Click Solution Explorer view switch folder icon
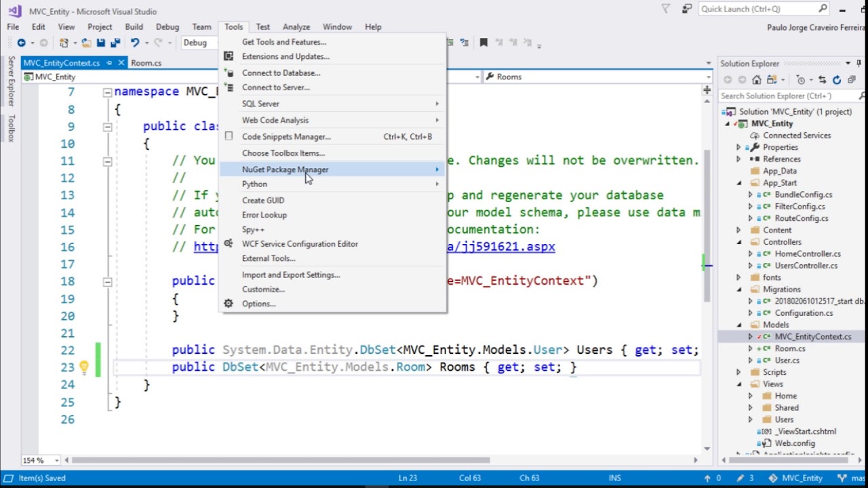Screen dimensions: 868x488 click(773, 80)
